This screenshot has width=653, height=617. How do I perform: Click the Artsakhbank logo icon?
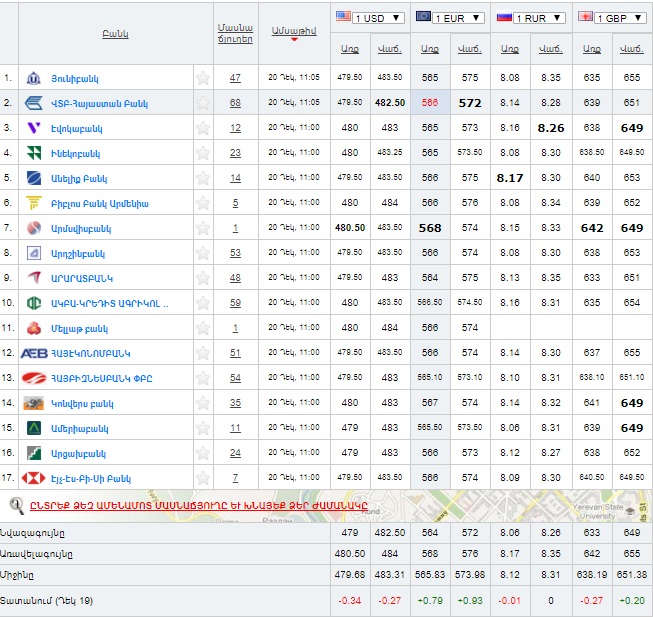[x=34, y=453]
